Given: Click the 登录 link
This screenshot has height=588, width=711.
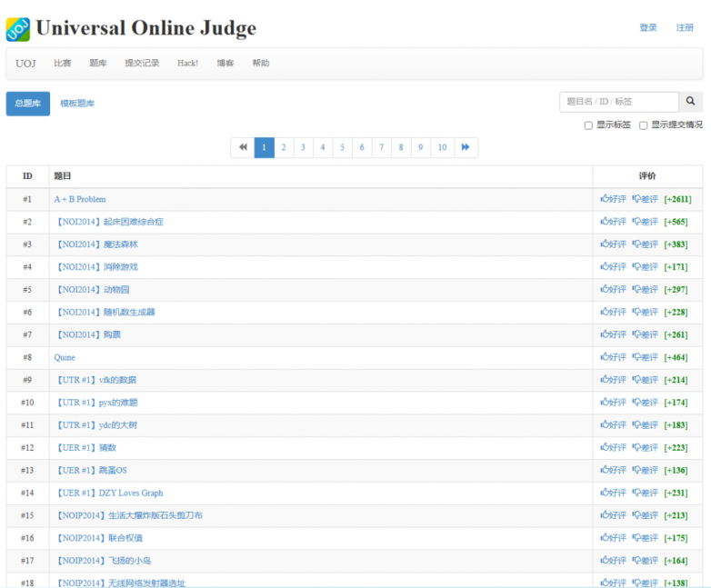Looking at the screenshot, I should point(647,28).
